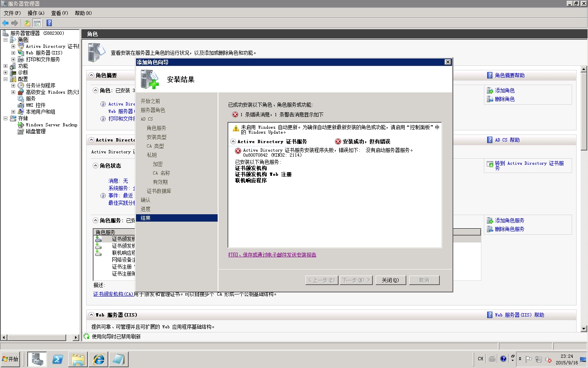
Task: Select WMI 控件 tree item
Action: point(36,105)
